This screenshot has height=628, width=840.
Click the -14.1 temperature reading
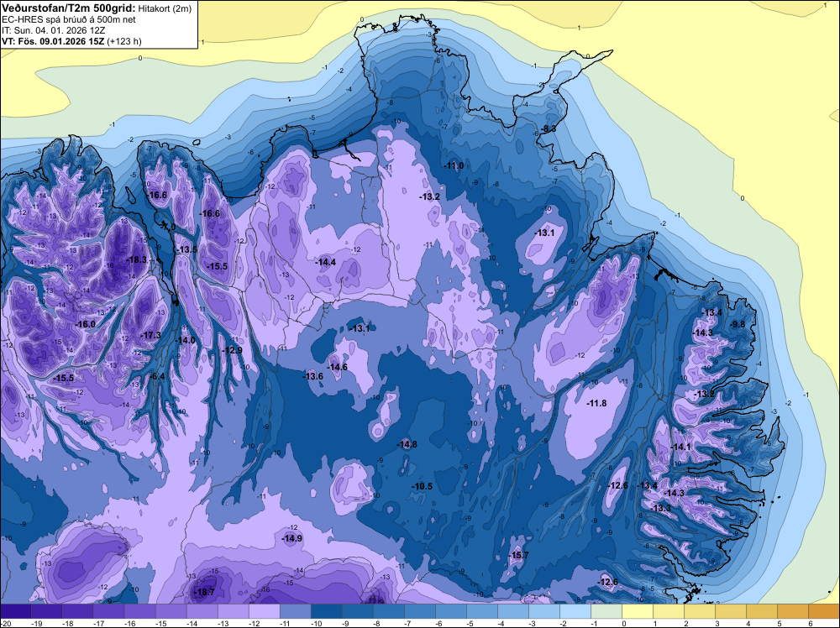point(681,447)
